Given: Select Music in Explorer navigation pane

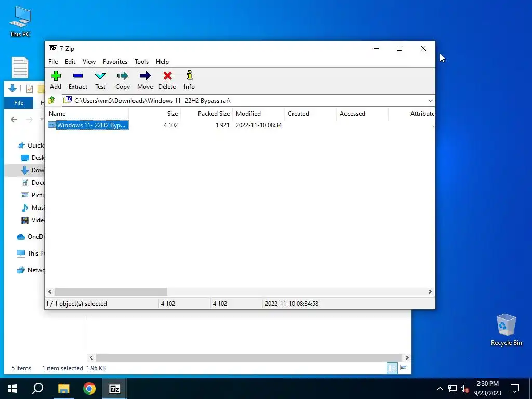Looking at the screenshot, I should [33, 208].
